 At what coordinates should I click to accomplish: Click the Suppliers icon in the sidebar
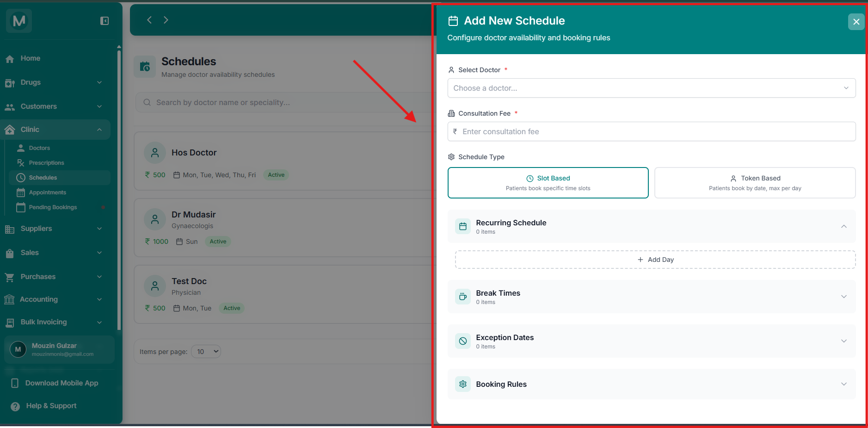click(10, 229)
